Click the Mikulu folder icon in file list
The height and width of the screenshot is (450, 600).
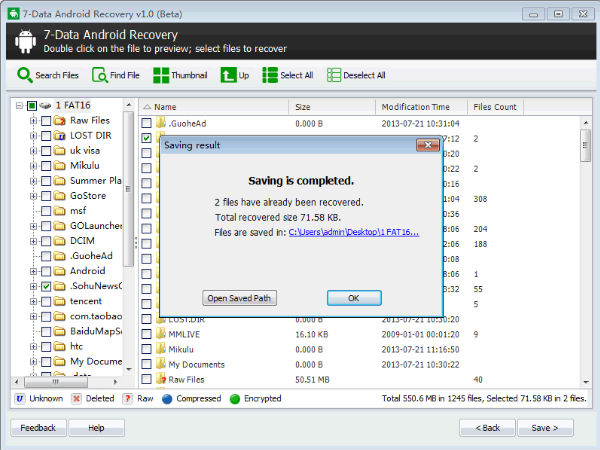[161, 349]
